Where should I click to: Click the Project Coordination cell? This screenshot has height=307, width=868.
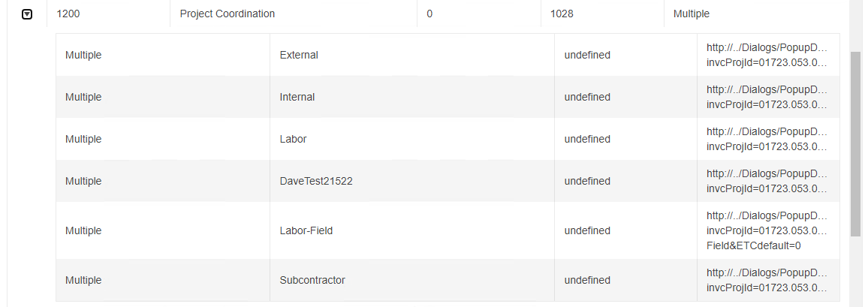click(x=228, y=14)
